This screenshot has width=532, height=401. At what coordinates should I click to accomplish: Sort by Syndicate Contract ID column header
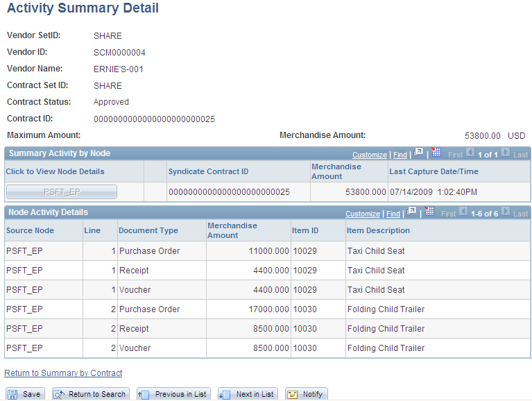(208, 171)
